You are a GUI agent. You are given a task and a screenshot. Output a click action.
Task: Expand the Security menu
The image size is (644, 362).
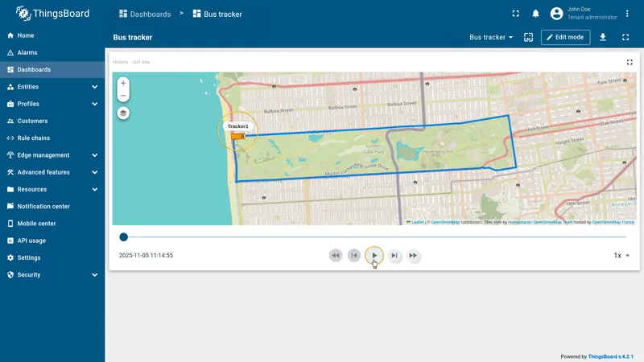[x=52, y=275]
